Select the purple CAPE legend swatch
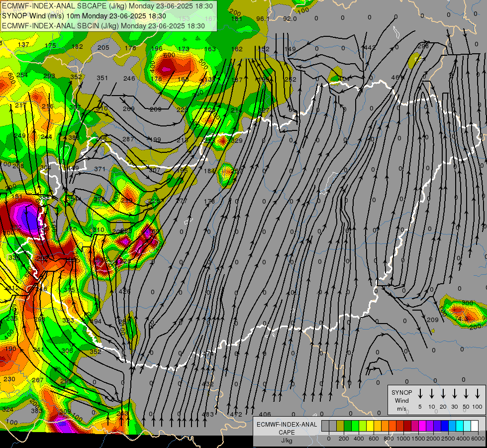Viewport: 487px width, 448px height. tap(429, 426)
